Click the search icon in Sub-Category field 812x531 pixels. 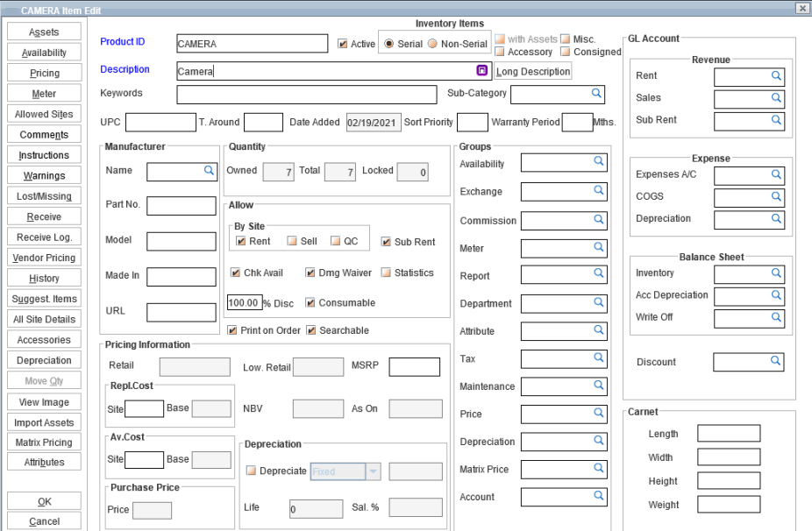(596, 92)
